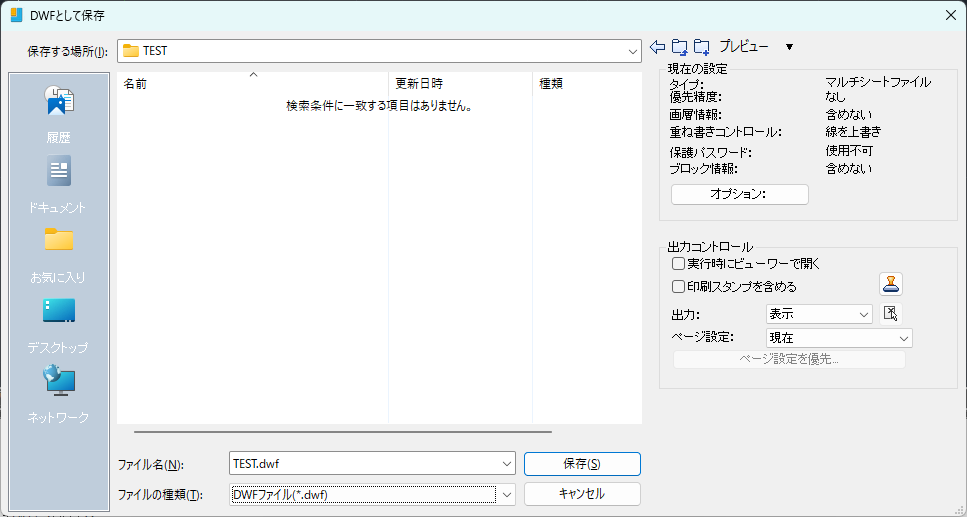The width and height of the screenshot is (967, 517).
Task: Close the DWFとして保存 dialog
Action: pyautogui.click(x=951, y=15)
